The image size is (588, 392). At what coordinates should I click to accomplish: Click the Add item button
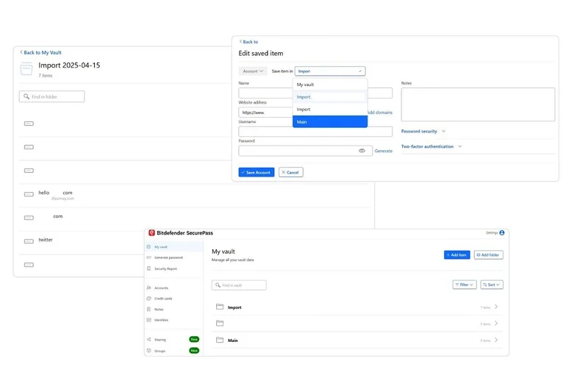[456, 254]
